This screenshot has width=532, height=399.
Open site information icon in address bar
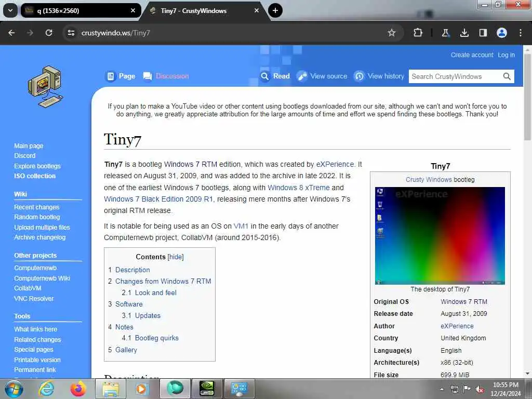point(71,33)
